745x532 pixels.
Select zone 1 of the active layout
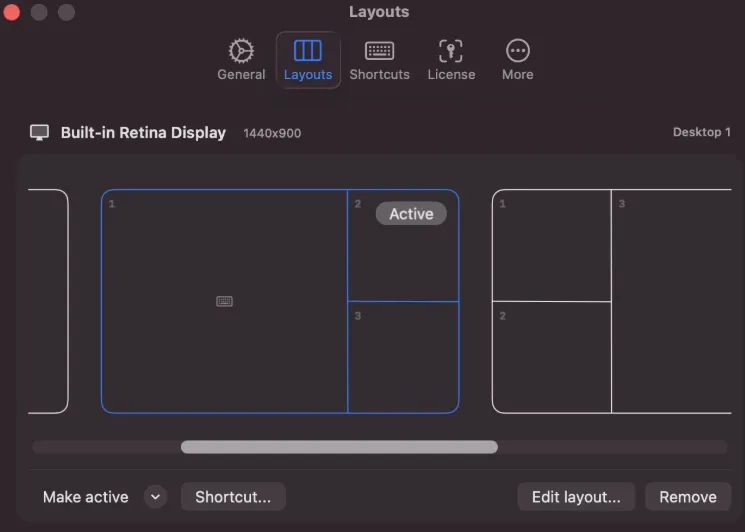pos(224,301)
